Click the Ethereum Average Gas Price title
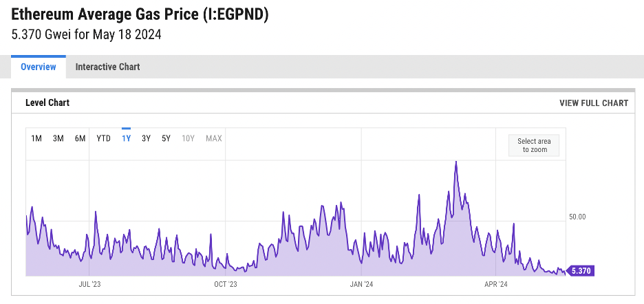 [140, 15]
